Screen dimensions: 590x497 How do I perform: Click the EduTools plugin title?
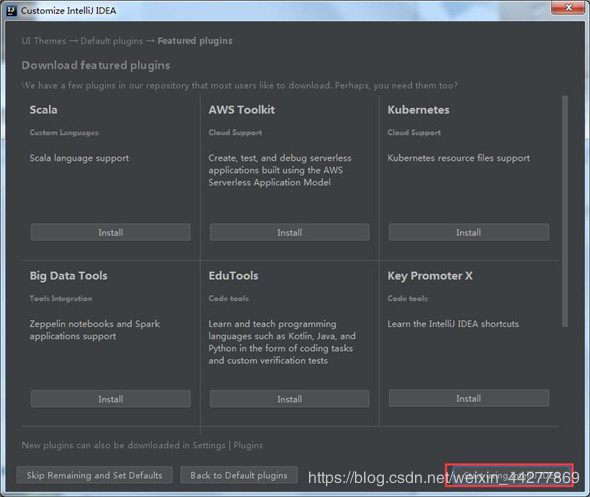tap(233, 276)
